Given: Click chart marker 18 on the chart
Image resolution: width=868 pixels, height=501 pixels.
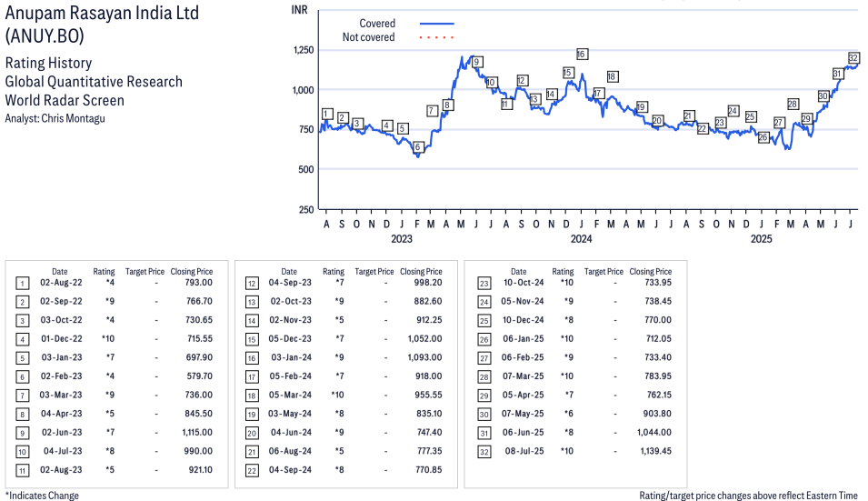Looking at the screenshot, I should (612, 76).
